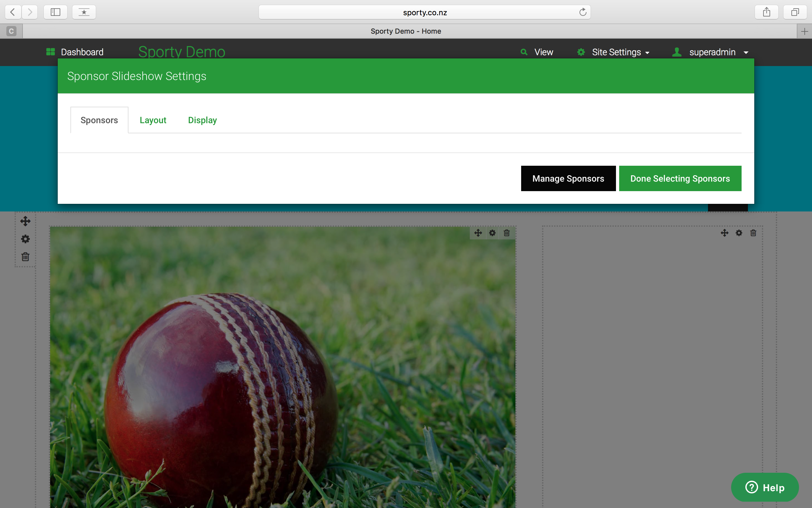Click the Sponsor Slideshow Settings heading
This screenshot has width=812, height=508.
tap(137, 76)
